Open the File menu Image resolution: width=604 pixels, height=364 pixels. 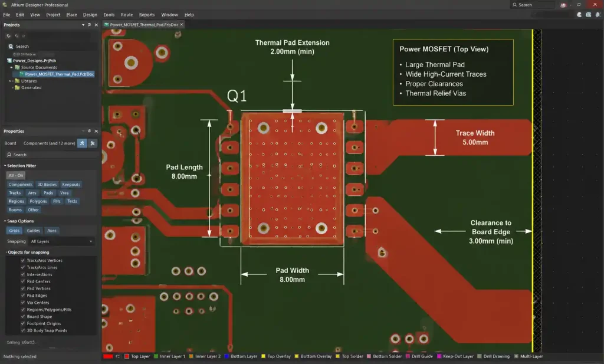pyautogui.click(x=6, y=15)
